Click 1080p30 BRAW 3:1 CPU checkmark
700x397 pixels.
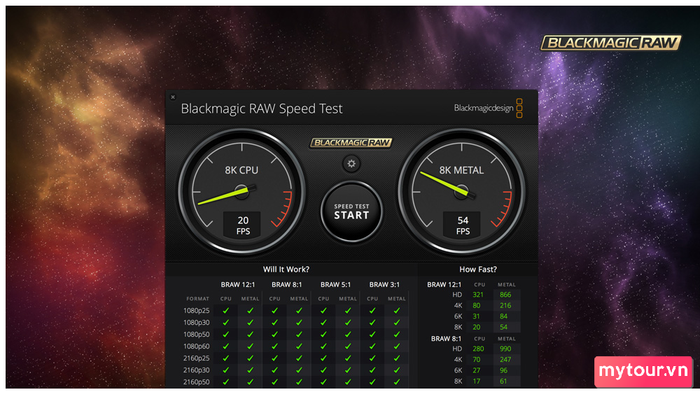[372, 322]
